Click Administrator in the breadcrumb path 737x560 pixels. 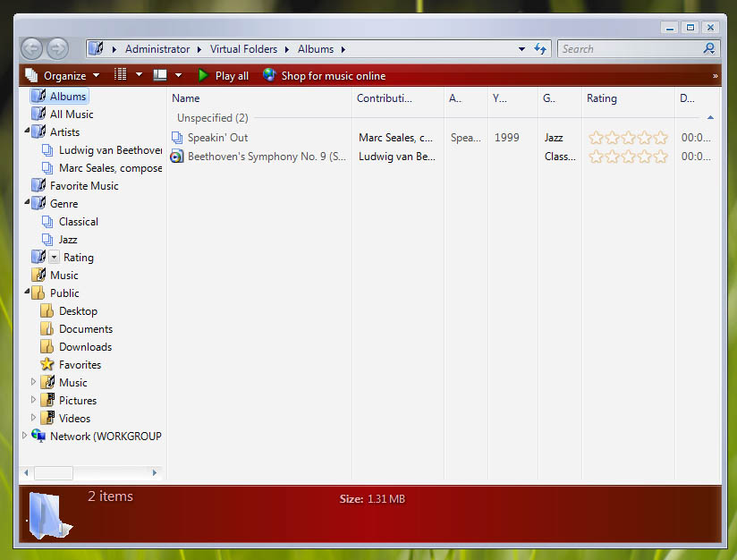coord(157,49)
